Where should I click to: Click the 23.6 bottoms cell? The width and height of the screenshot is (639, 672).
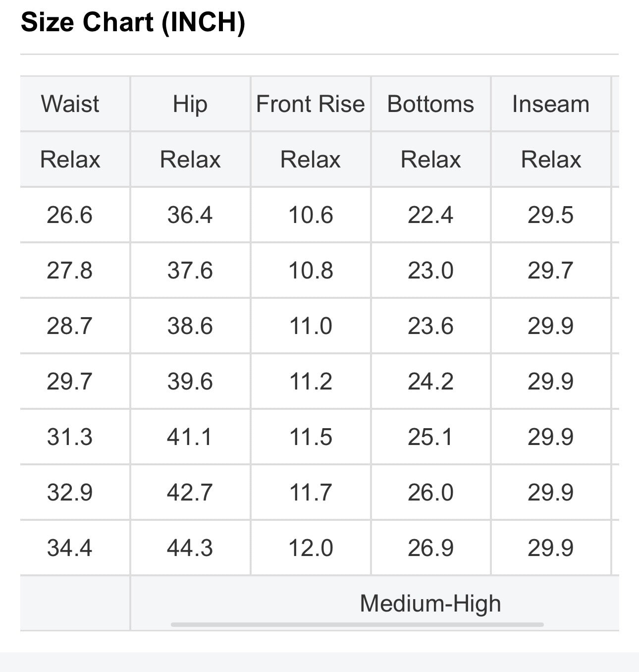pos(430,326)
